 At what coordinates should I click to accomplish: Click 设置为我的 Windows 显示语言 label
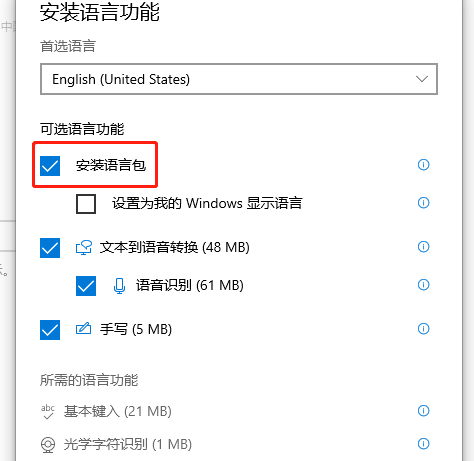click(x=207, y=203)
